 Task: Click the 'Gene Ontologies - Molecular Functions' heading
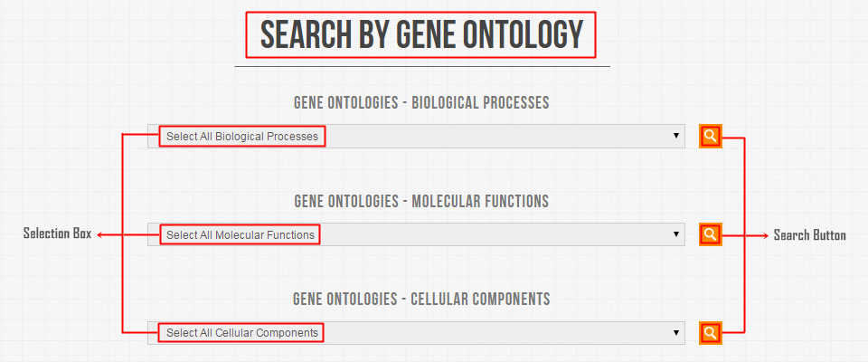[x=421, y=201]
